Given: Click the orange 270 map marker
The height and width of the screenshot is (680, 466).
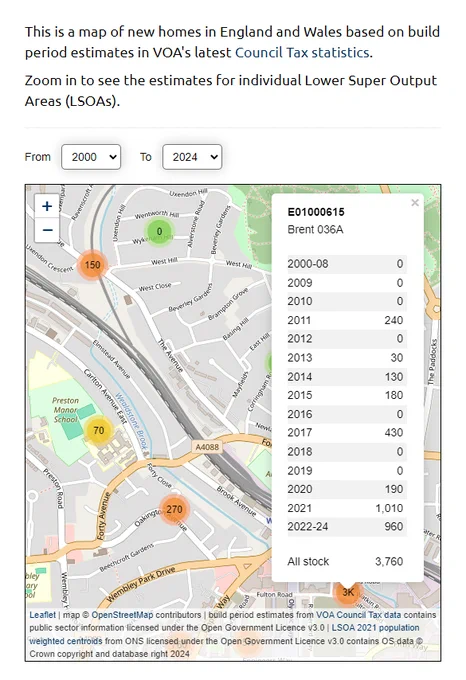Looking at the screenshot, I should pyautogui.click(x=174, y=509).
